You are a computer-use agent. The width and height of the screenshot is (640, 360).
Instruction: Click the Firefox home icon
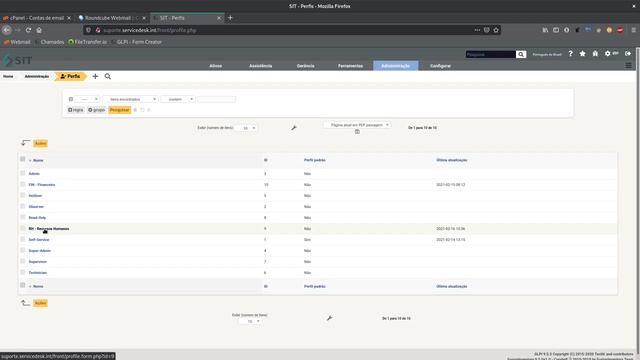pyautogui.click(x=39, y=30)
